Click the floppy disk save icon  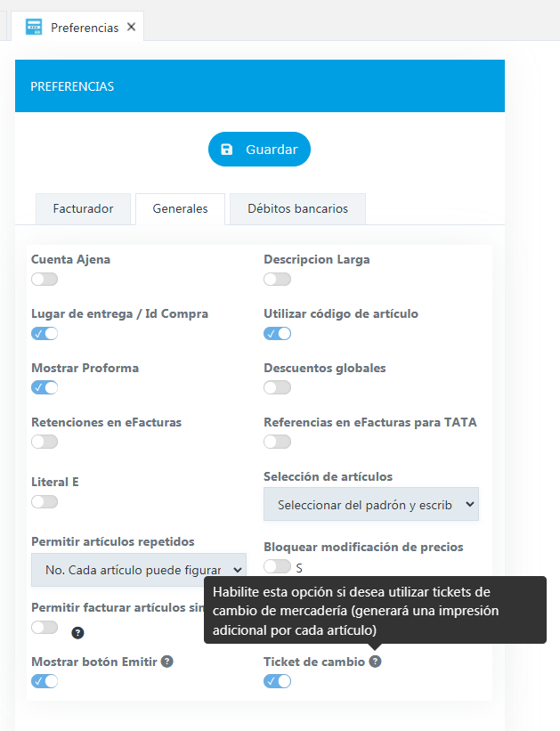click(227, 150)
